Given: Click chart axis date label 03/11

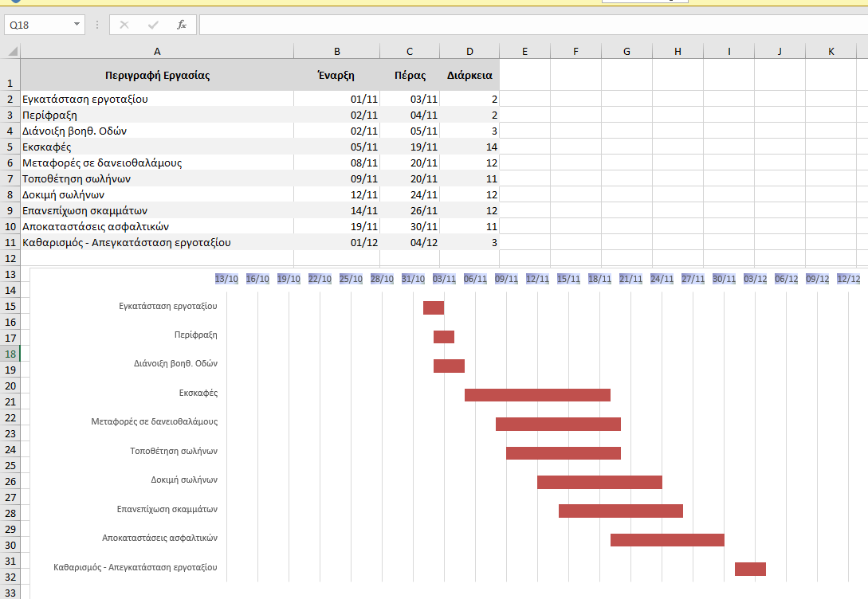Looking at the screenshot, I should coord(444,279).
